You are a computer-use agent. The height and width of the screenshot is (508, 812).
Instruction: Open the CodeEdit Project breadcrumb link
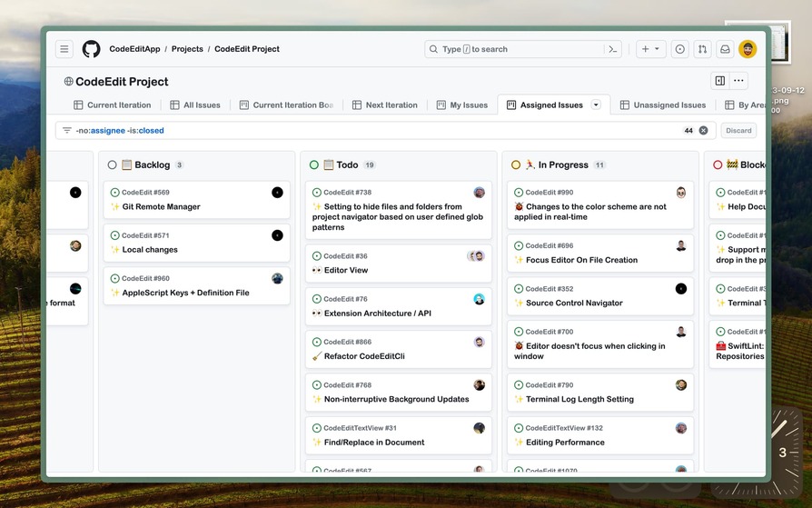[x=247, y=49]
